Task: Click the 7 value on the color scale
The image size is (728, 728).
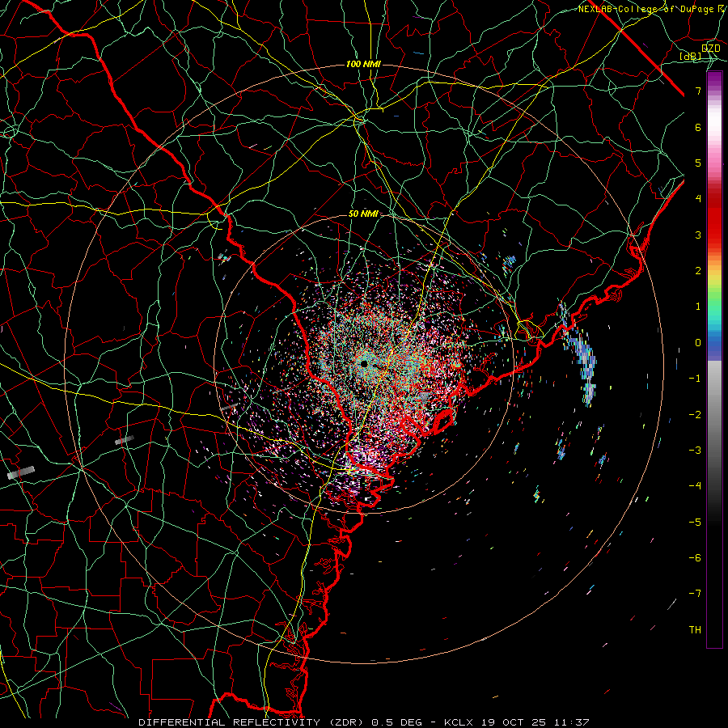Action: click(x=698, y=91)
